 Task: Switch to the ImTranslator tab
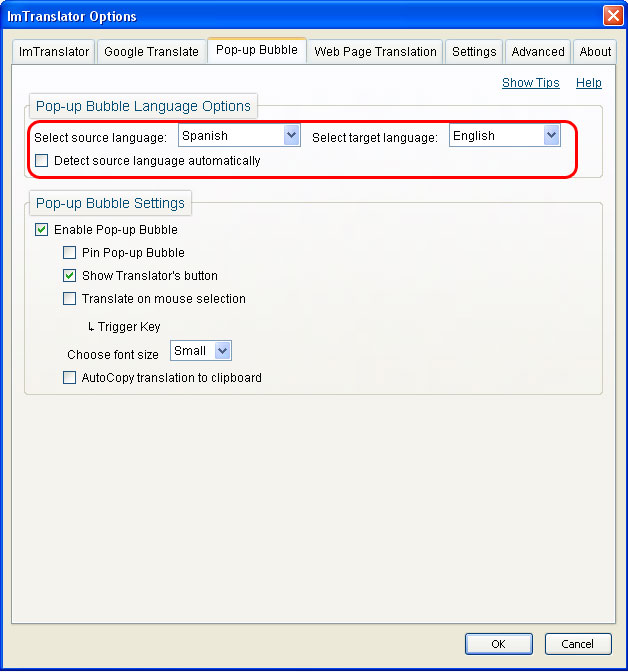click(54, 52)
